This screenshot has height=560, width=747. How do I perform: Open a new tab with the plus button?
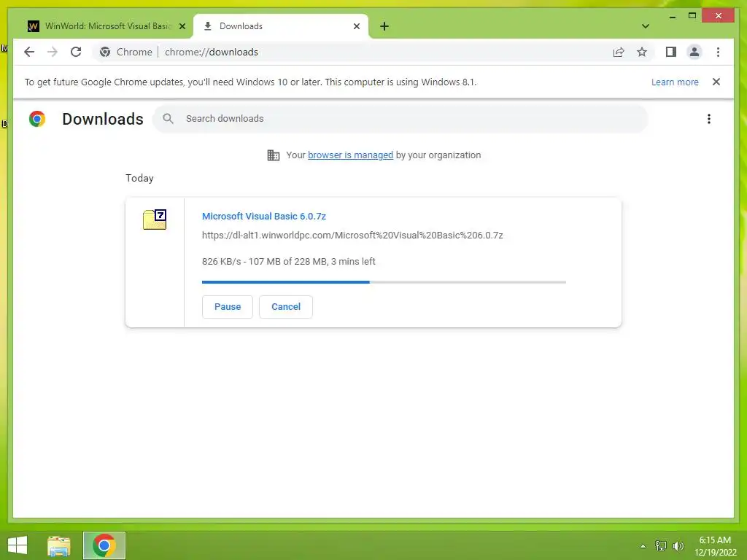[x=384, y=26]
